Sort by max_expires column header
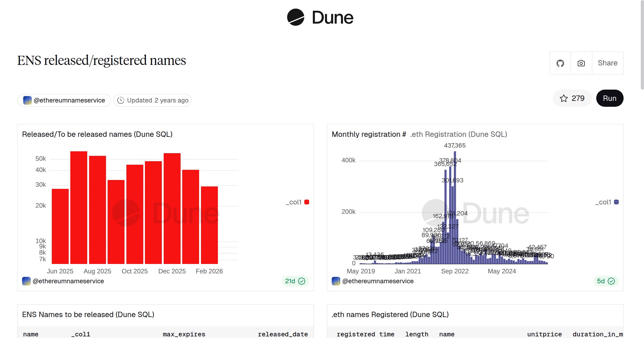644x338 pixels. (184, 334)
